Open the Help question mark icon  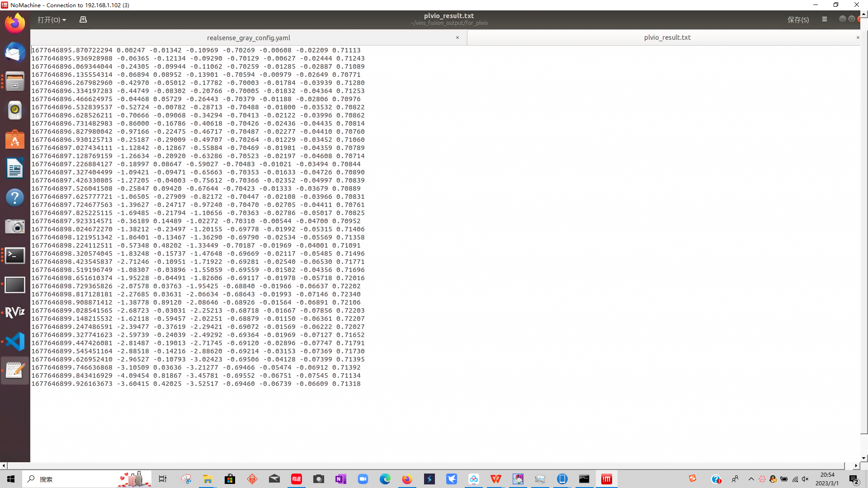(x=15, y=197)
